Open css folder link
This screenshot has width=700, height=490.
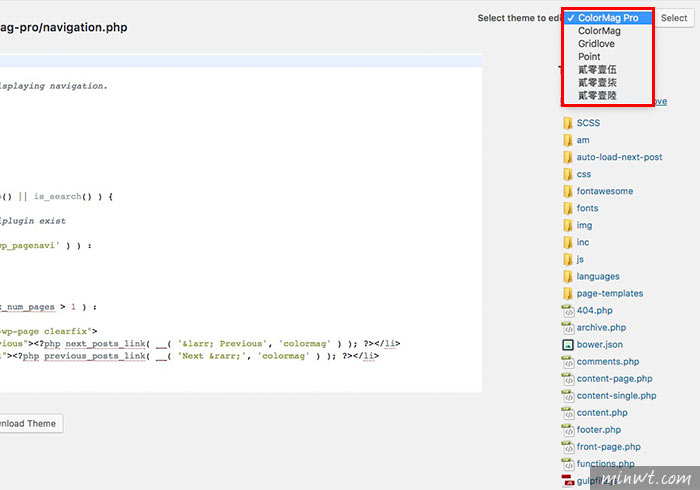(583, 174)
